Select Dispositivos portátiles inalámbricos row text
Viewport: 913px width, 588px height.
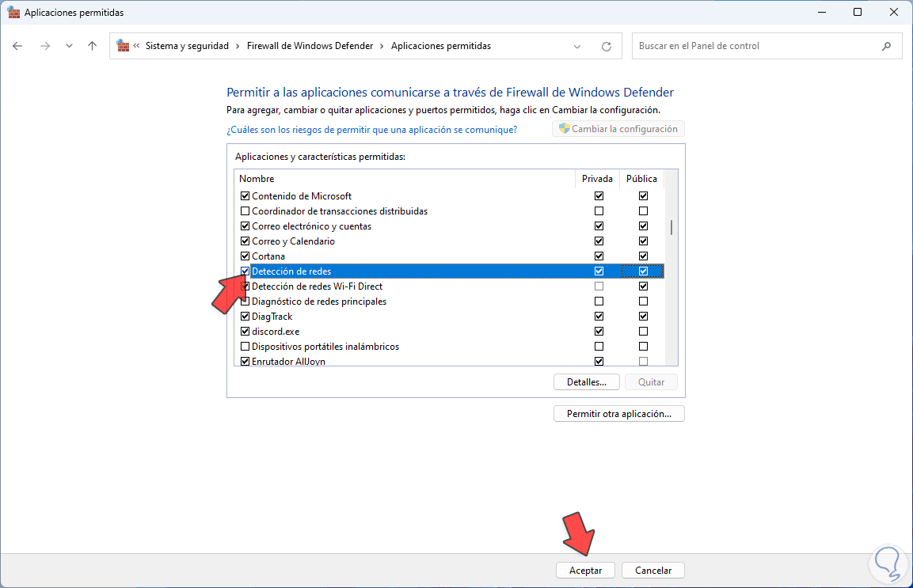(325, 347)
